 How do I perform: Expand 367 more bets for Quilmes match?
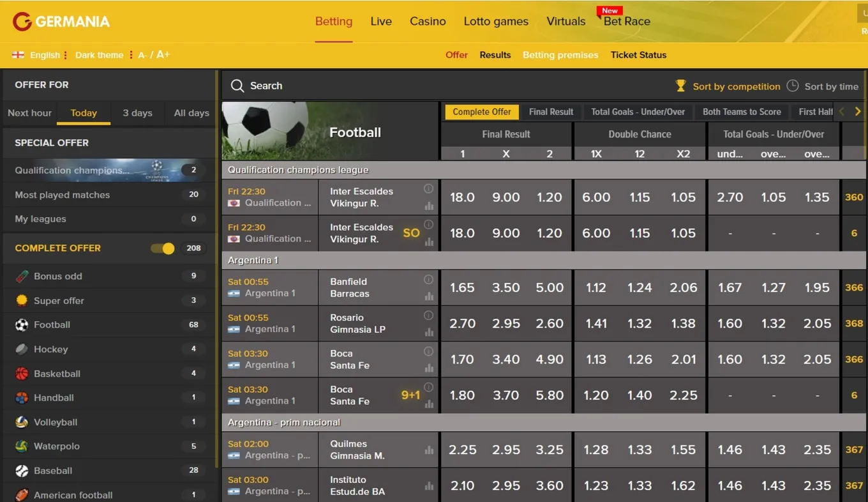click(854, 450)
